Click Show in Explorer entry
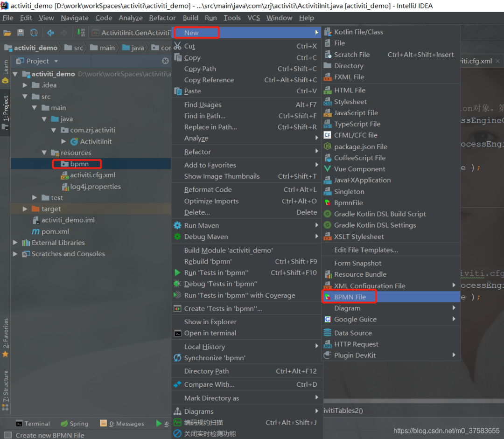 tap(246, 322)
